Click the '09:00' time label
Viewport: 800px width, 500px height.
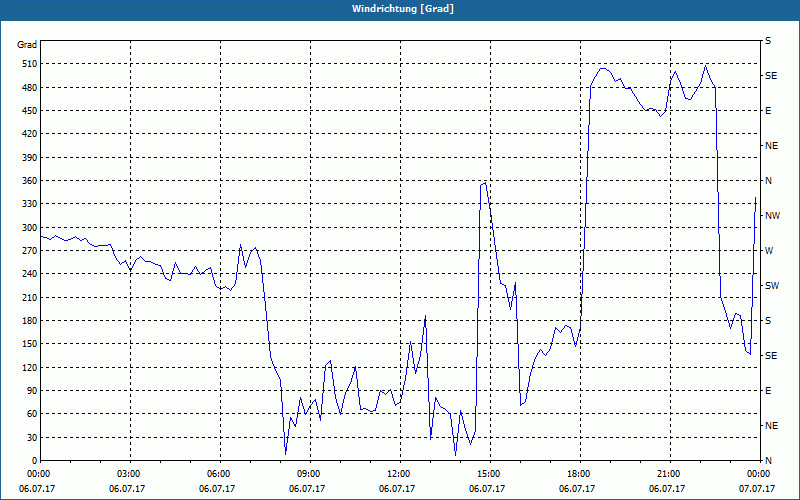(x=307, y=473)
